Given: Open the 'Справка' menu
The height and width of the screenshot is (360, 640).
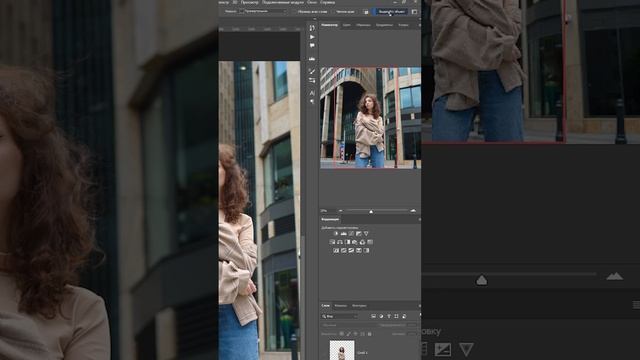Looking at the screenshot, I should 327,2.
